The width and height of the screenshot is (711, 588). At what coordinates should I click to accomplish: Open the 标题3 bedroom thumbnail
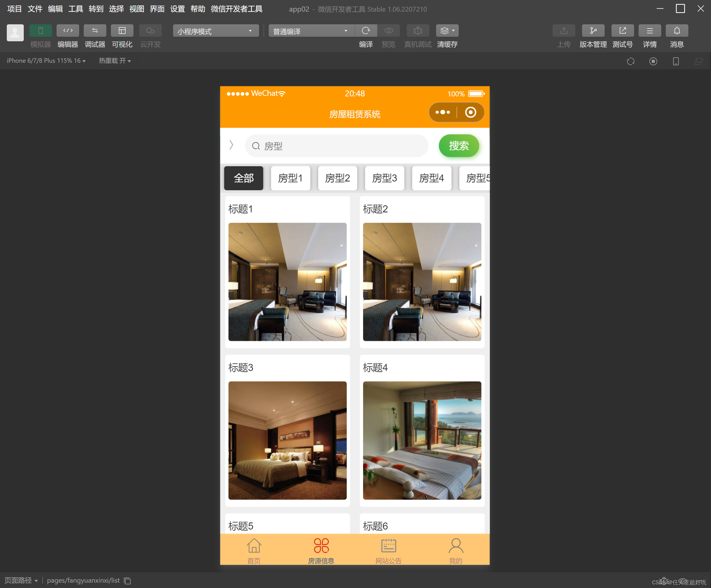click(x=287, y=440)
